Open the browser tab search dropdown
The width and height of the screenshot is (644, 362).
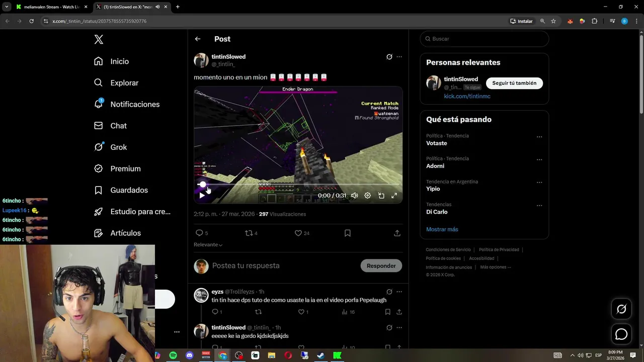[x=6, y=7]
